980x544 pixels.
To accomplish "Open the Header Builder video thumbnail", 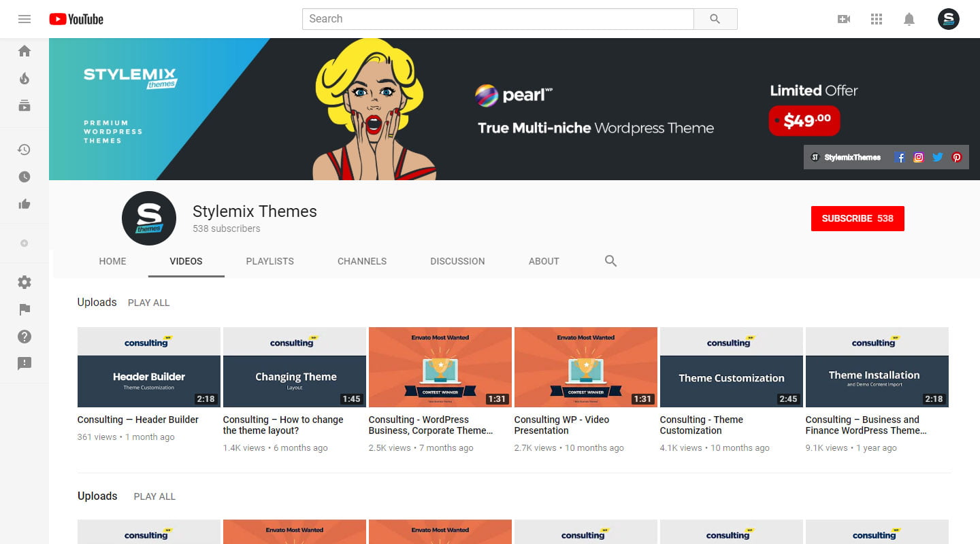I will click(149, 367).
